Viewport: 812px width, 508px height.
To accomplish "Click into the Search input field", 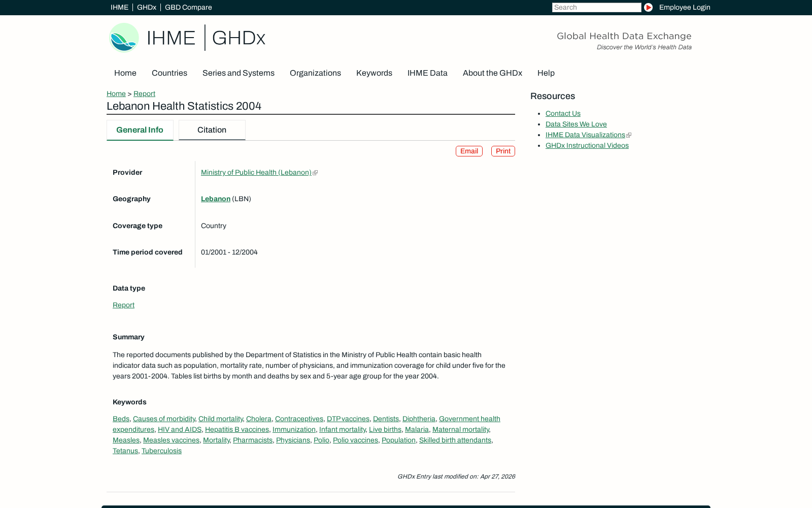I will coord(596,7).
